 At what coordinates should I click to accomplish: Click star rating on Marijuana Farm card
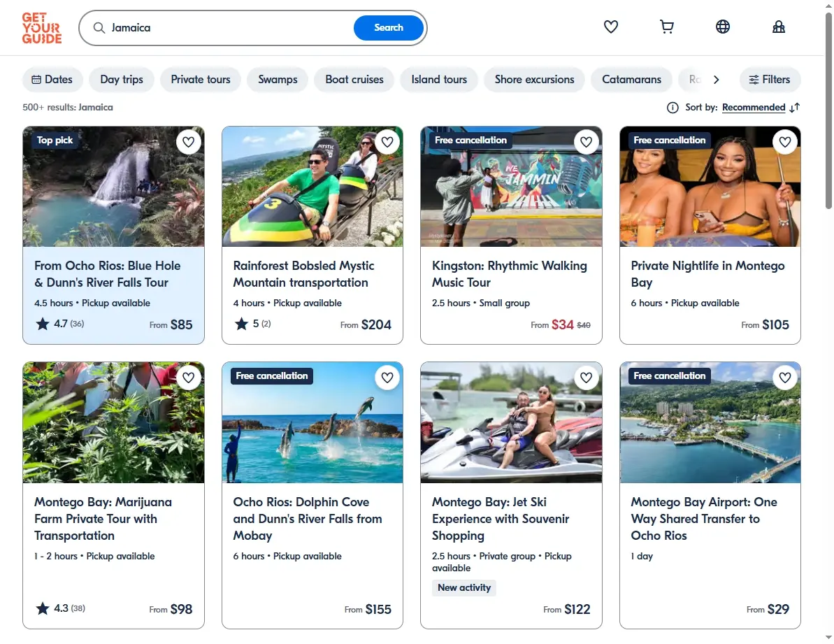pos(60,608)
